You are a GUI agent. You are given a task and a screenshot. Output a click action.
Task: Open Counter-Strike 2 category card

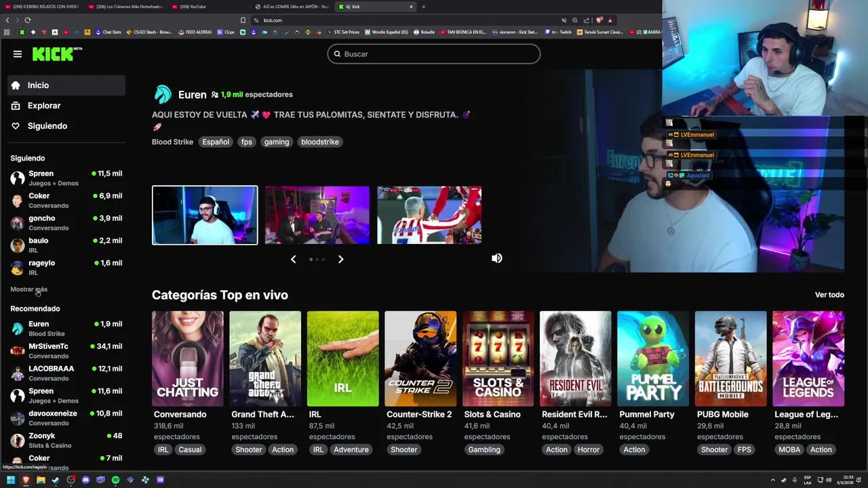[420, 359]
